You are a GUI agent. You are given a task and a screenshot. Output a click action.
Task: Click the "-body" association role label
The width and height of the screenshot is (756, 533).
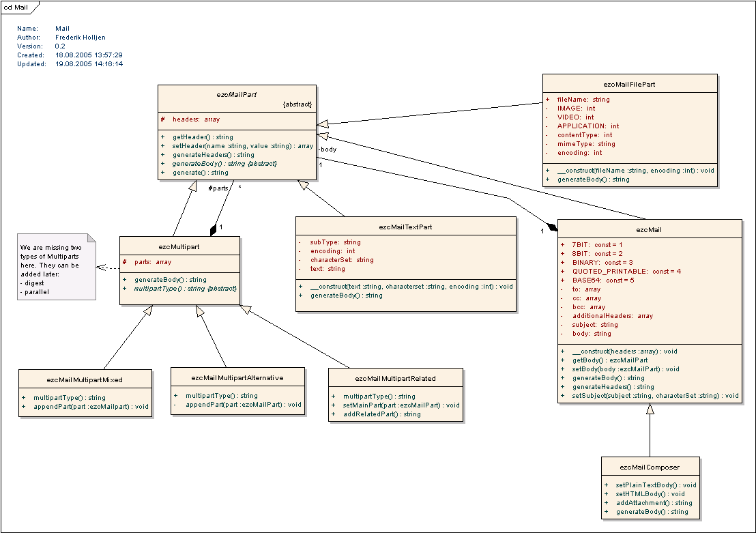coord(327,149)
